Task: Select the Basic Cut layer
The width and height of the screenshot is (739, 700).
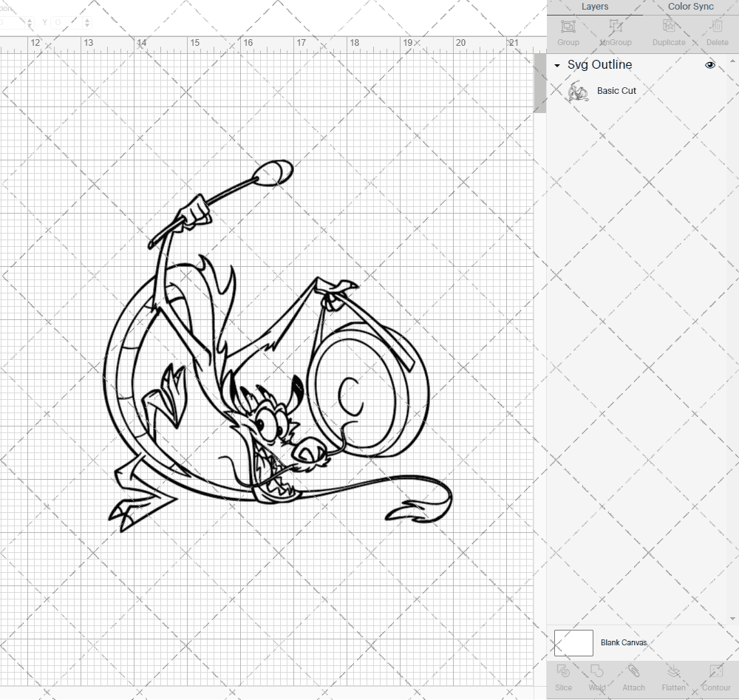Action: (x=617, y=90)
